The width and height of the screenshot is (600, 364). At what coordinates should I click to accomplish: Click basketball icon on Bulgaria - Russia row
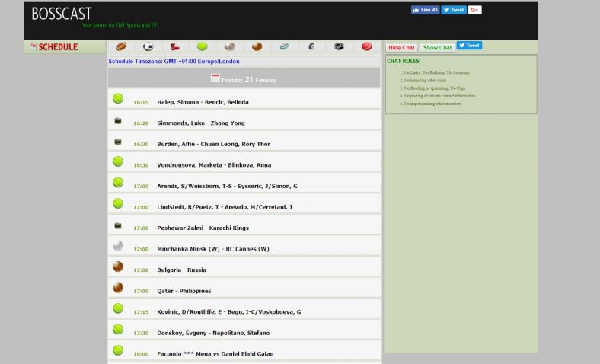pyautogui.click(x=118, y=267)
